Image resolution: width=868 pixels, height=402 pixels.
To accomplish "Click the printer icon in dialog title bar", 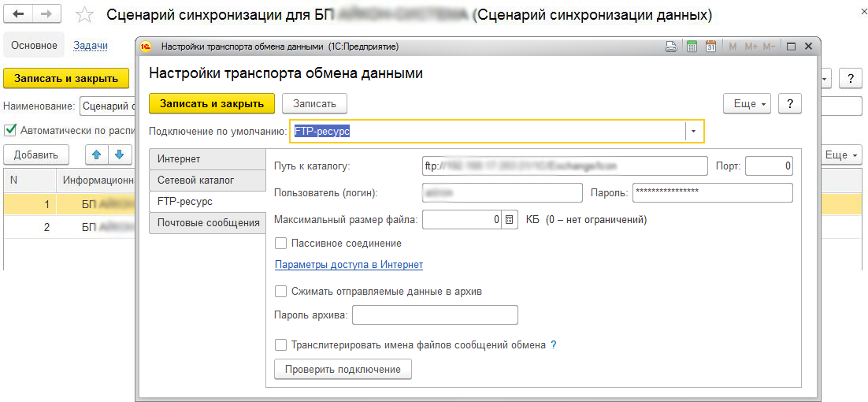I will pyautogui.click(x=670, y=47).
